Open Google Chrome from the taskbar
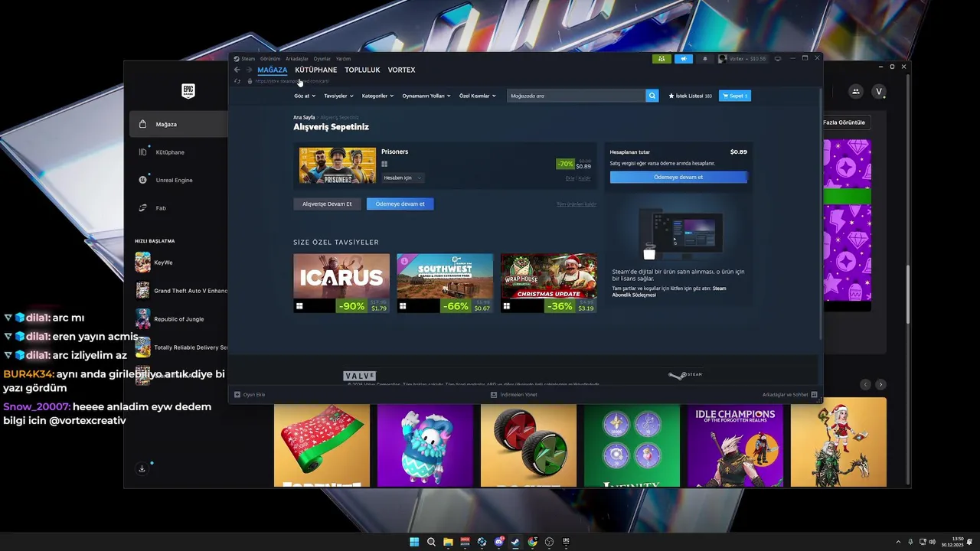980x551 pixels. pyautogui.click(x=532, y=542)
